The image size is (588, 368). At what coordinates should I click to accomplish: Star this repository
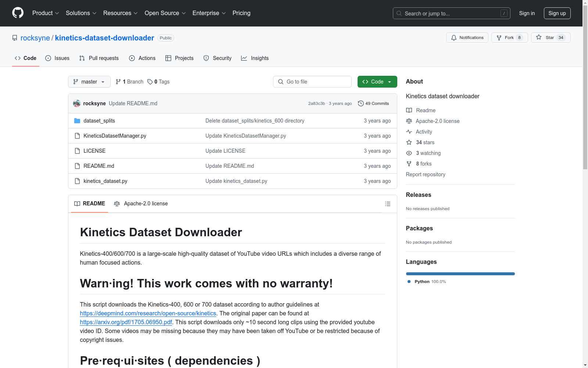550,38
